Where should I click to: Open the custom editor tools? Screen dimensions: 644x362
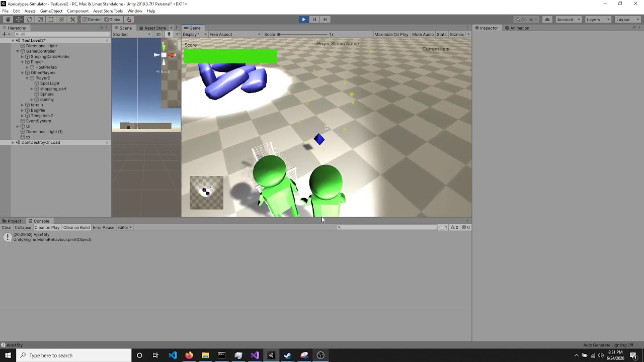point(72,20)
